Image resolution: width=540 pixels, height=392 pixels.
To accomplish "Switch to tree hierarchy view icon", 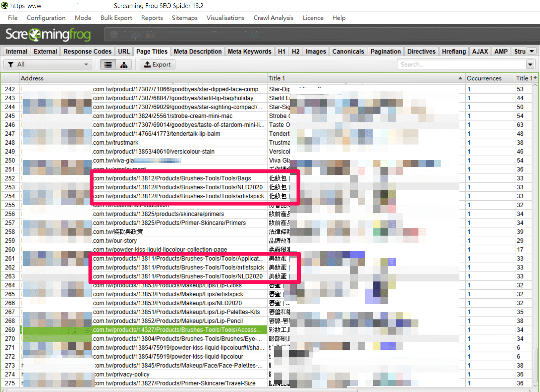I will click(124, 65).
